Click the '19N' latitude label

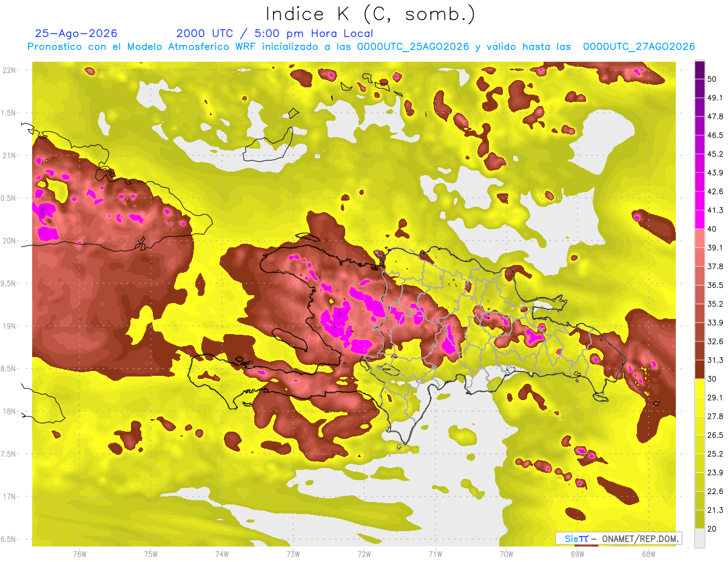coord(10,326)
